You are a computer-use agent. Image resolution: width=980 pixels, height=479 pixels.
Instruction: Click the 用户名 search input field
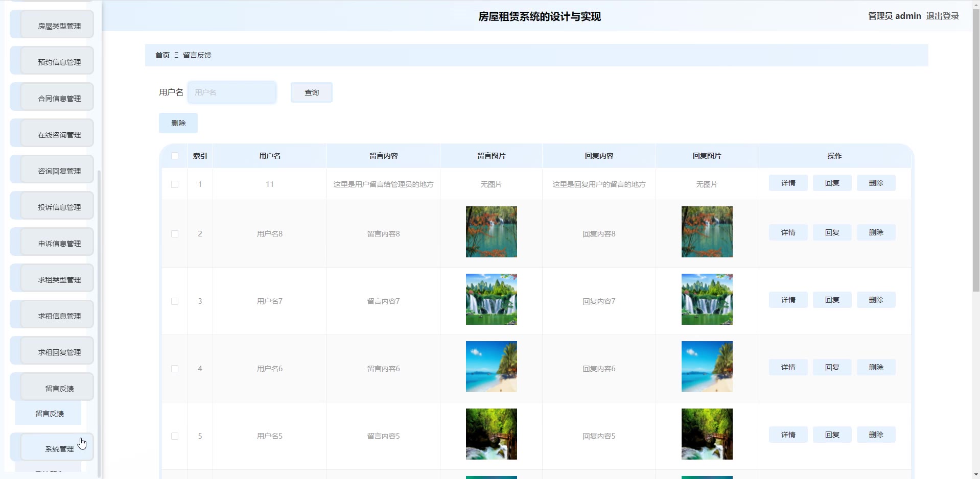coord(232,92)
